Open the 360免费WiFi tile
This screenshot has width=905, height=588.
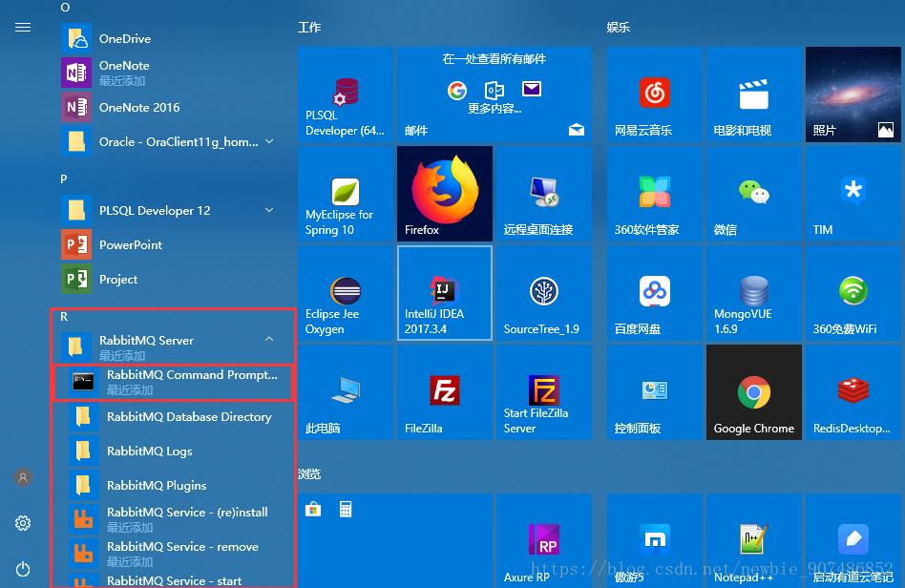(x=853, y=293)
